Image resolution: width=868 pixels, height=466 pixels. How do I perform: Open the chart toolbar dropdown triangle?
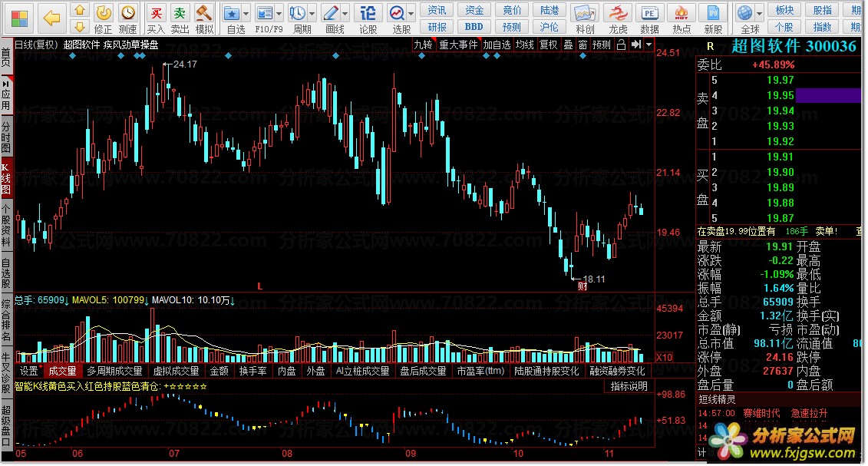tap(649, 45)
